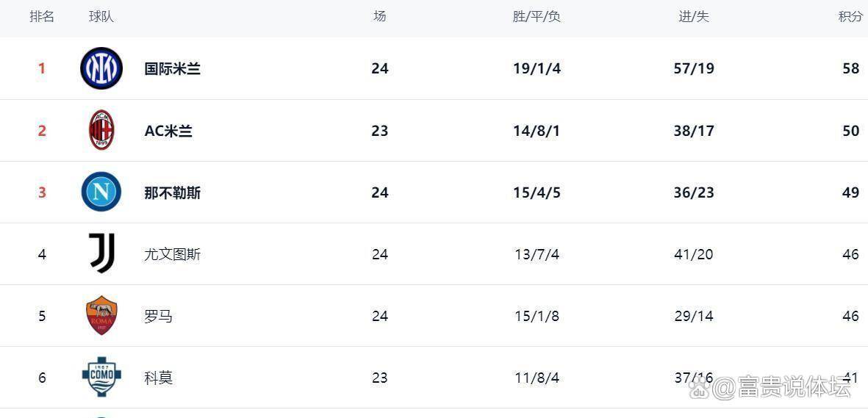Click the AC Milan club crest
868x418 pixels.
click(x=101, y=130)
